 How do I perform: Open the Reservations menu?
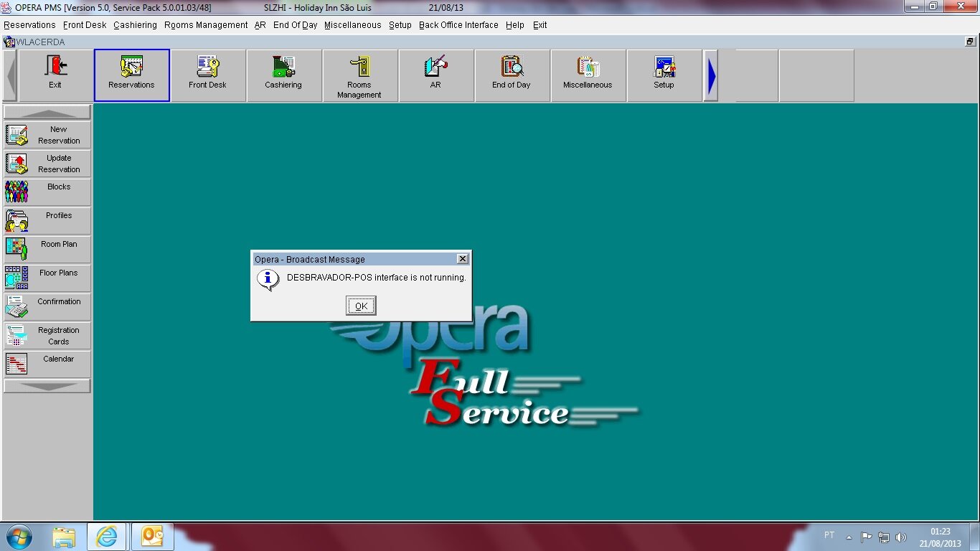pos(29,25)
